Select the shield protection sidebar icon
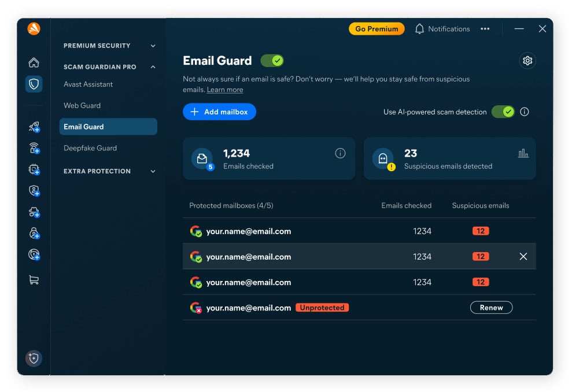 tap(34, 84)
